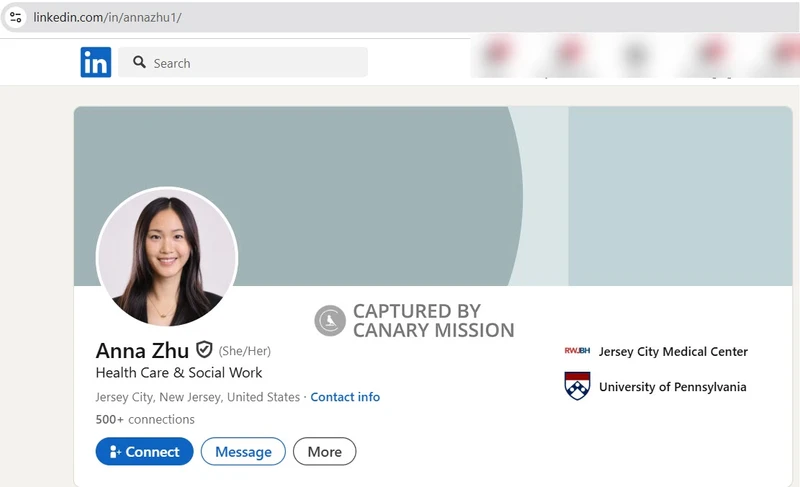Viewport: 800px width, 487px height.
Task: View the 500+ connections count
Action: 145,419
